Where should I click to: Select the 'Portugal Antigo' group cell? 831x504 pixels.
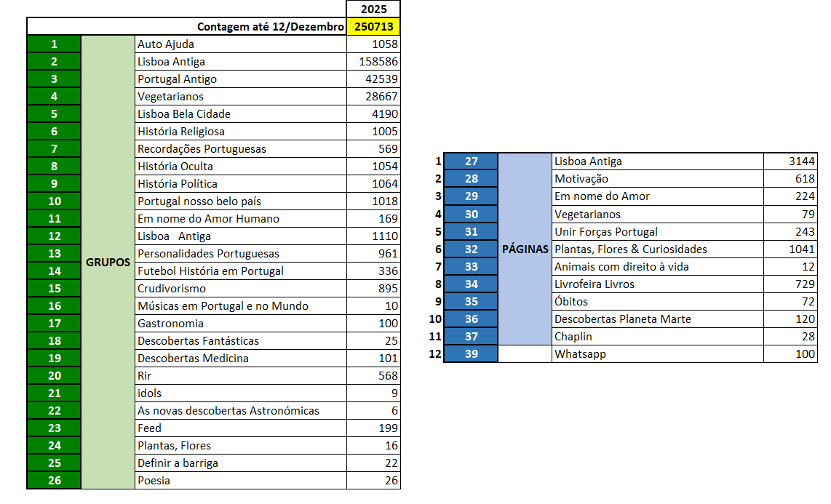coord(240,79)
